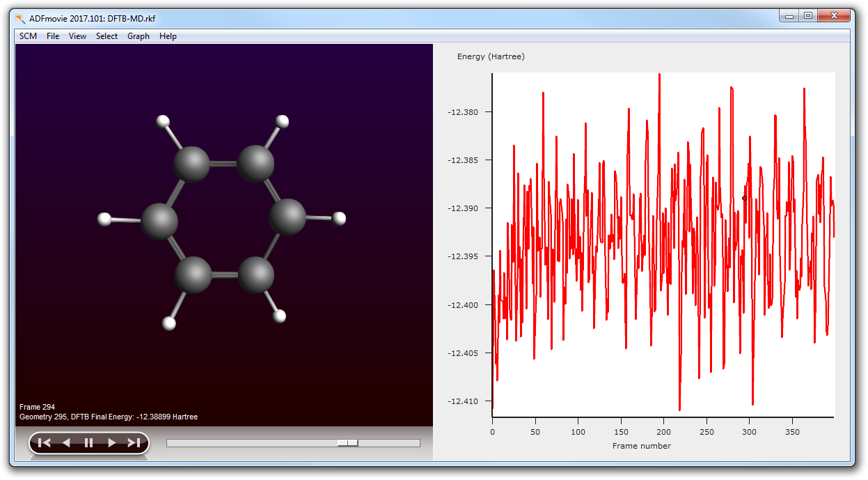Select the leftmost carbon atom of the ring
868x480 pixels.
pyautogui.click(x=159, y=222)
